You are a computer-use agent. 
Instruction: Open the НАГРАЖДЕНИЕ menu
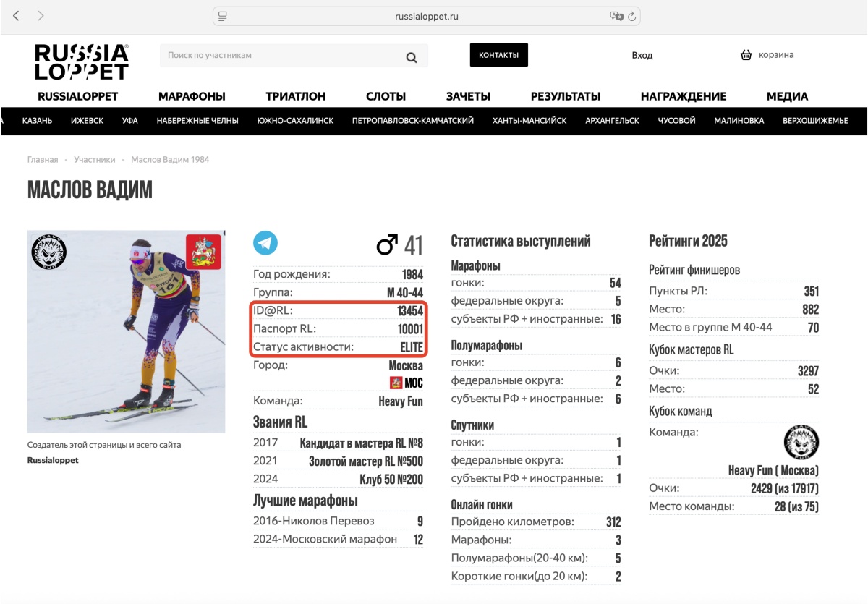tap(684, 96)
